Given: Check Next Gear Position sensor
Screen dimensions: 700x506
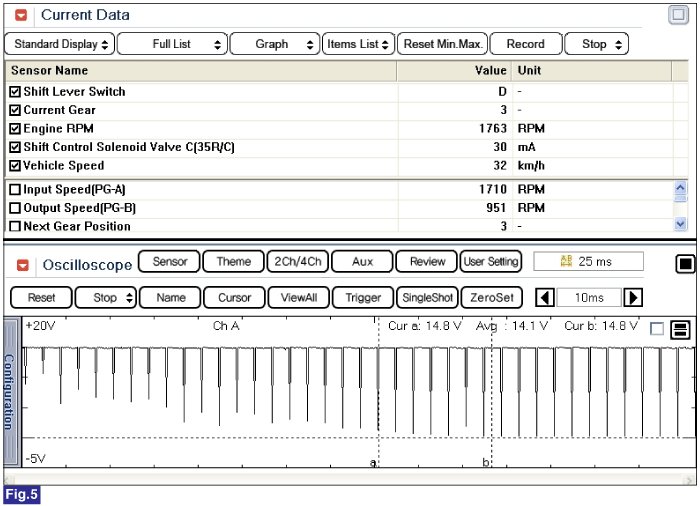Looking at the screenshot, I should [x=15, y=226].
